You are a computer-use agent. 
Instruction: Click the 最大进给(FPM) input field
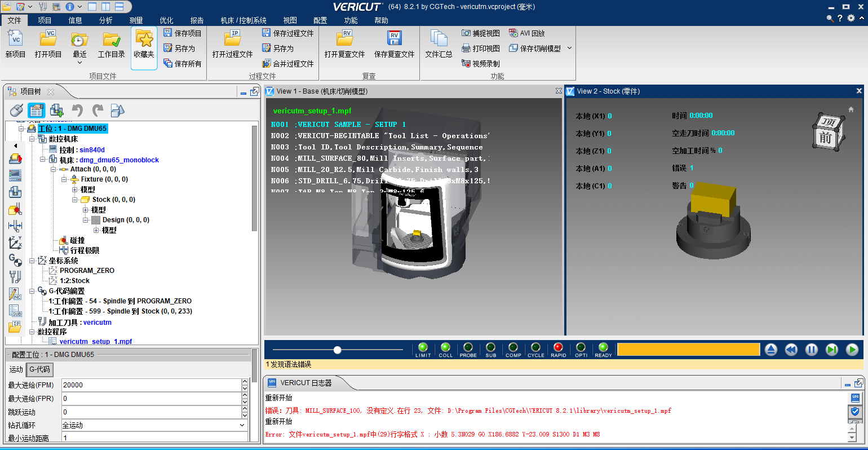click(x=151, y=385)
